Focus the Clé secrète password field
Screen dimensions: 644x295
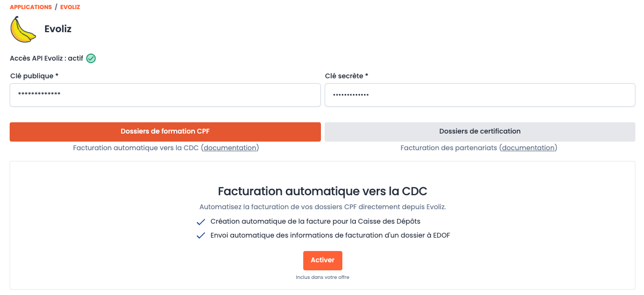point(480,95)
